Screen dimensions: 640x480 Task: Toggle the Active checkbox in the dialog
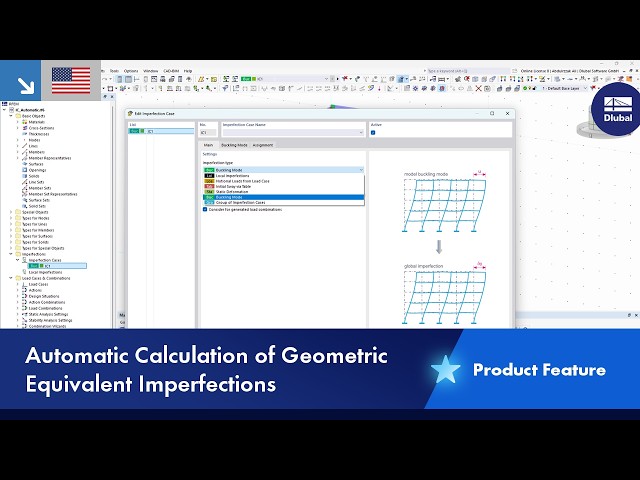[373, 133]
